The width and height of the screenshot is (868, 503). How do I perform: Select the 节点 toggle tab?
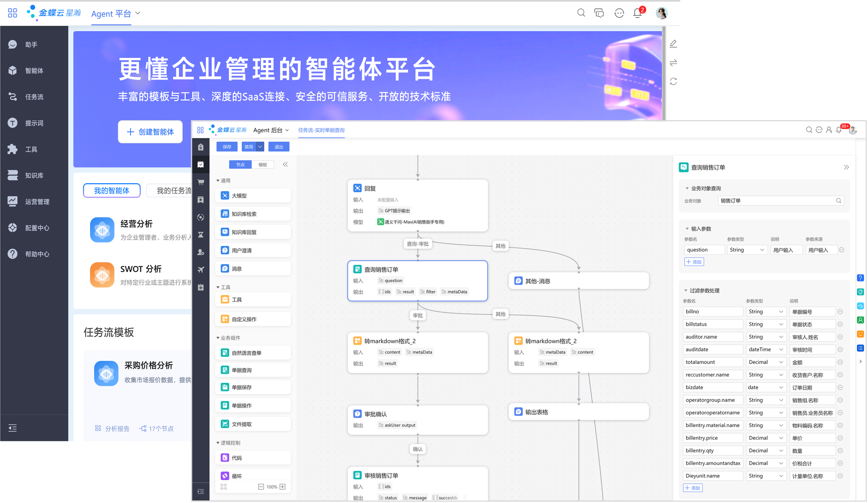coord(241,165)
